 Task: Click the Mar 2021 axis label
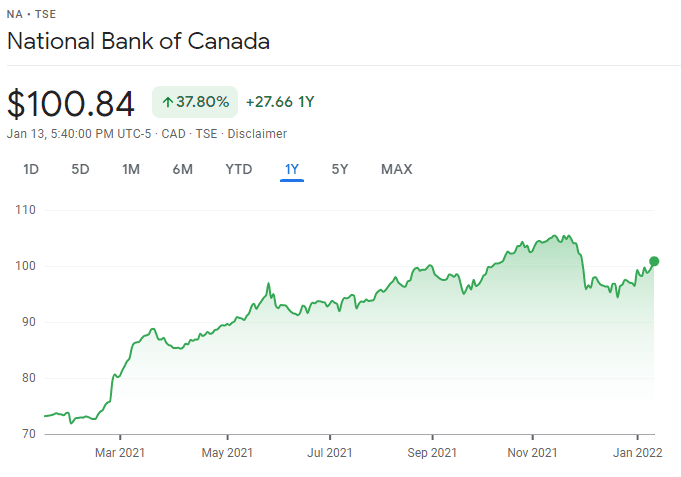tap(119, 453)
